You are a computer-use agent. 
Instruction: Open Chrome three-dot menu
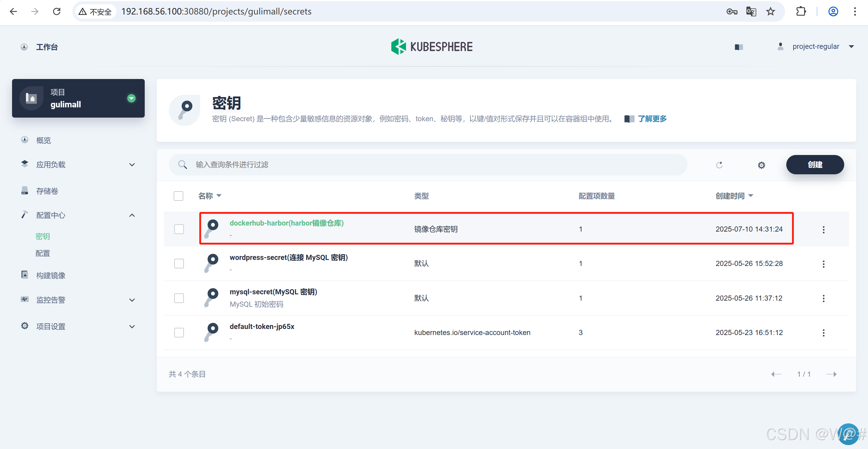[x=855, y=11]
